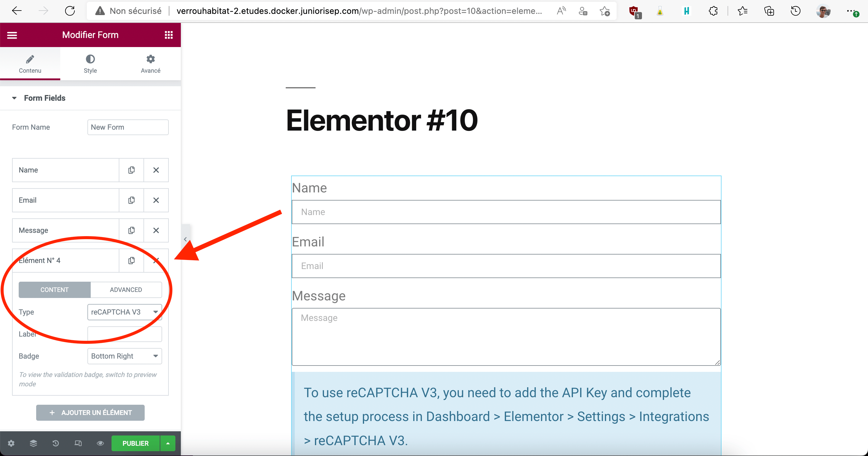
Task: Duplicate the Email field
Action: tap(131, 200)
